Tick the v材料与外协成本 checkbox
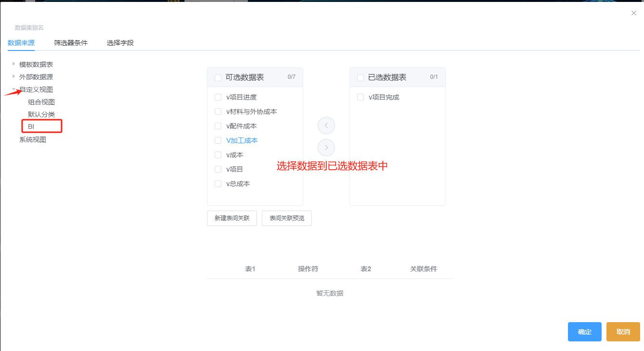 tap(218, 112)
